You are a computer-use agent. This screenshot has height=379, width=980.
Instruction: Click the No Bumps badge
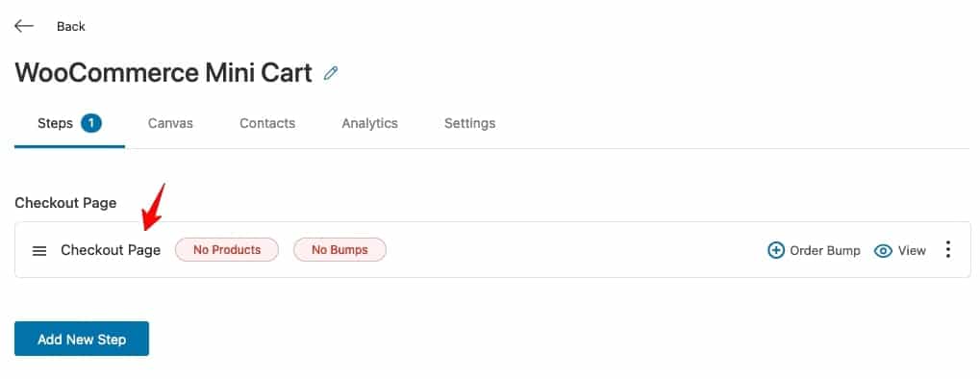340,250
